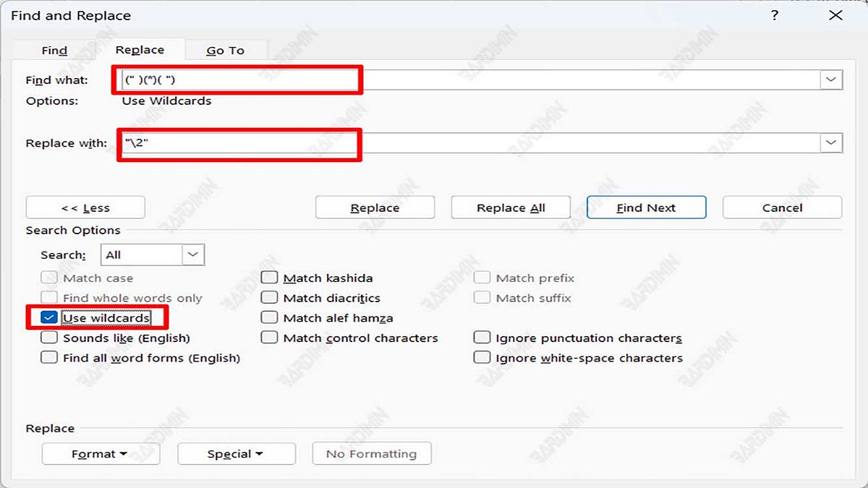Enable Match alef hamza
The height and width of the screenshot is (488, 868).
pyautogui.click(x=268, y=317)
